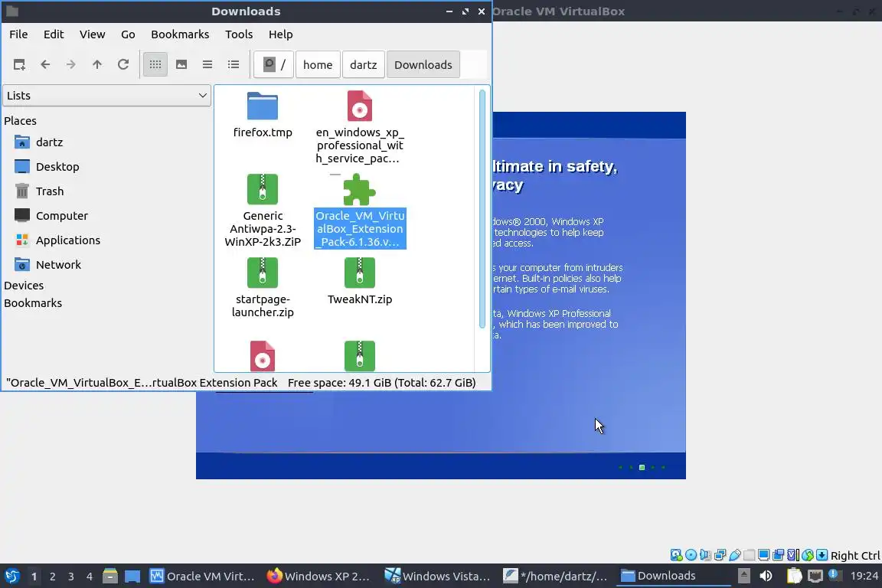
Task: Click the removable media eject tray icon
Action: pyautogui.click(x=743, y=577)
